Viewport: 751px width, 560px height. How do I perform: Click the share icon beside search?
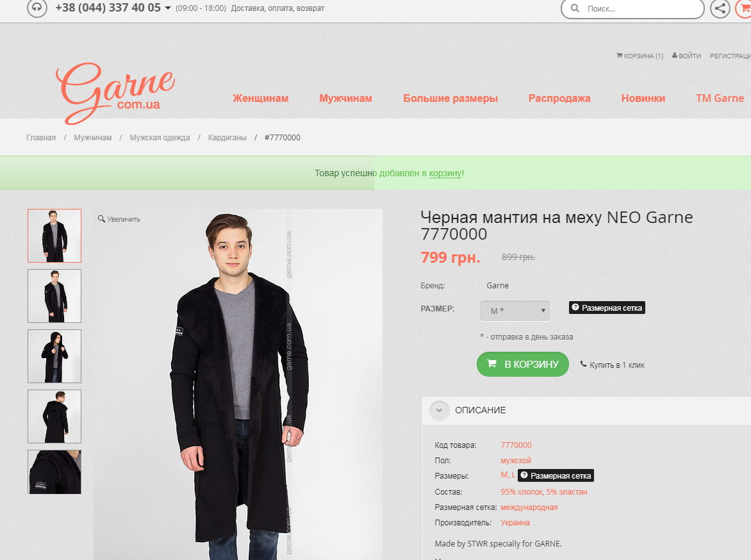[720, 8]
